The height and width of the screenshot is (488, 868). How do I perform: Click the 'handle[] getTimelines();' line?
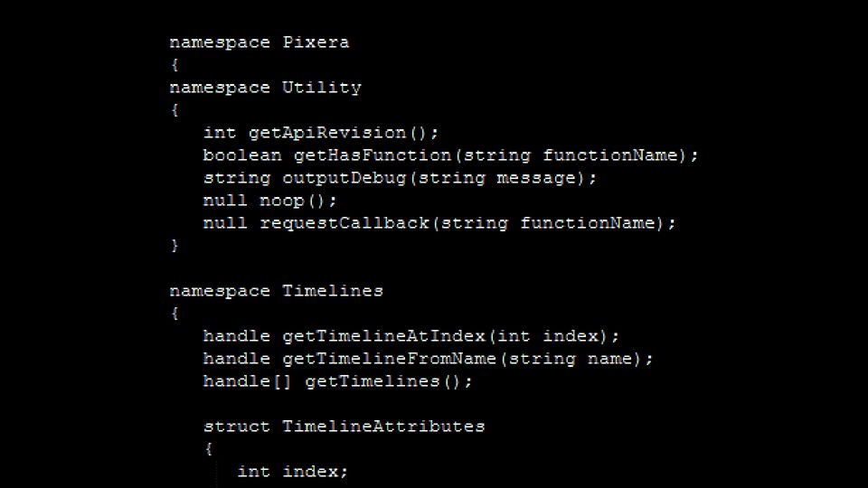click(x=337, y=381)
